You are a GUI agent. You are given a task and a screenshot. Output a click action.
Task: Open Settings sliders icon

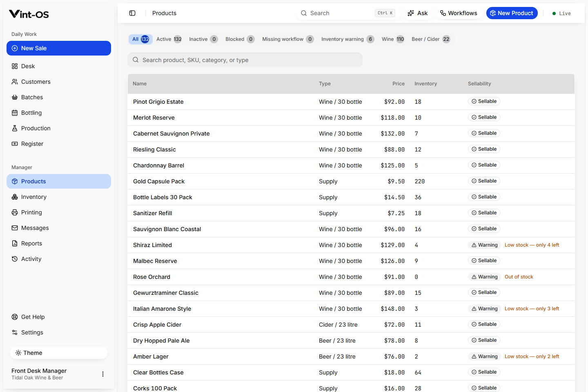point(15,332)
